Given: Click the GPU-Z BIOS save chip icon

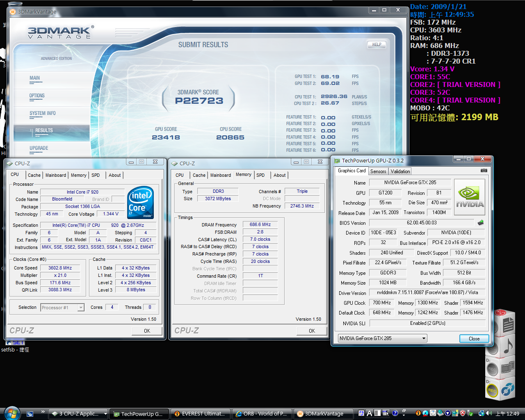Looking at the screenshot, I should pos(481,223).
